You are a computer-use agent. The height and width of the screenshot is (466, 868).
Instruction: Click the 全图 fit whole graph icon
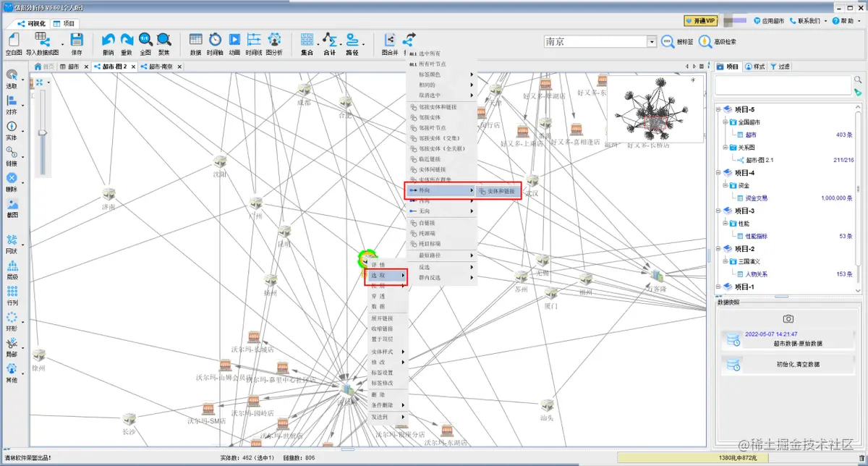point(145,41)
